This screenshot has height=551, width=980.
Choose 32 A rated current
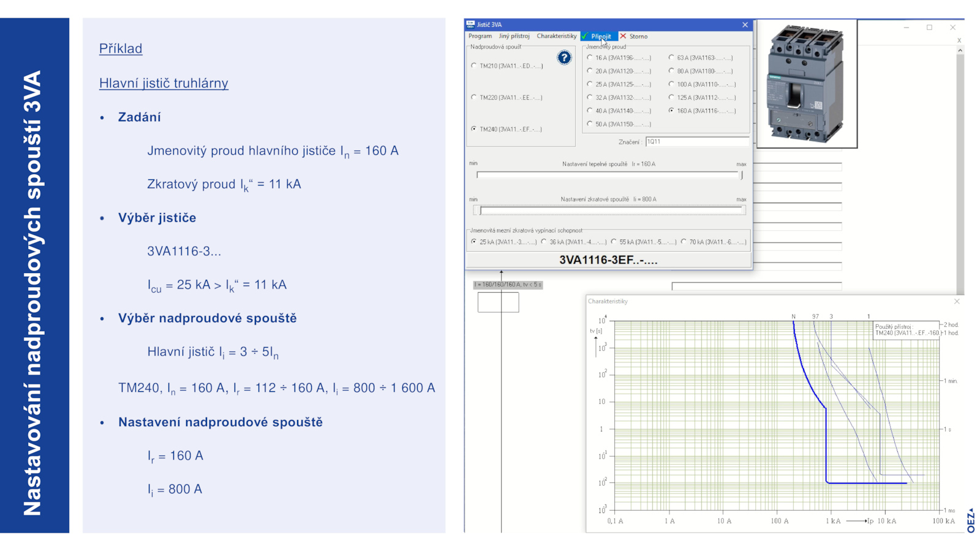619,97
